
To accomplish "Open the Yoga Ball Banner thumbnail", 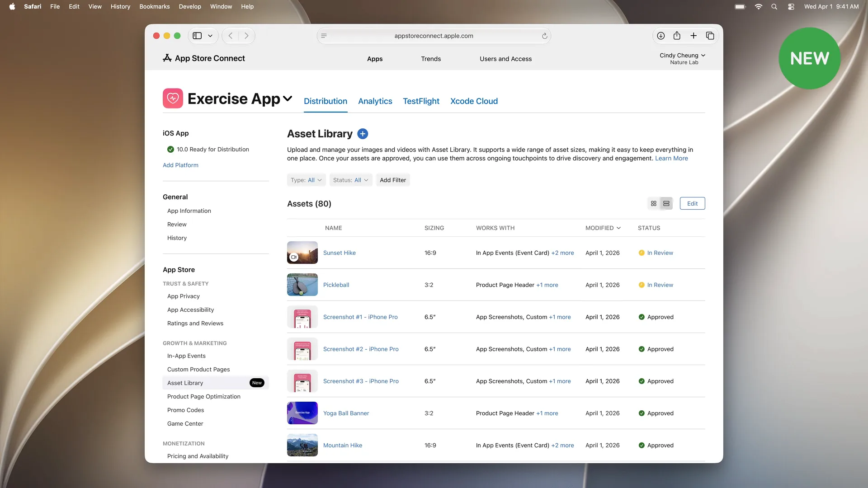I will pos(302,413).
